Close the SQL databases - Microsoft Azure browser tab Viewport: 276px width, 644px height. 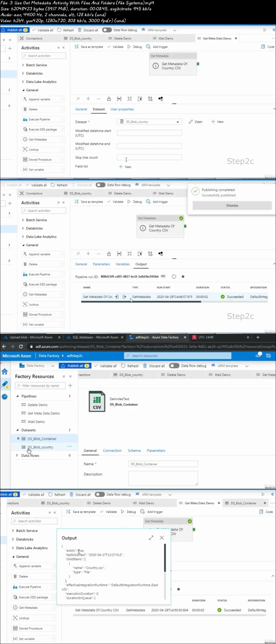tap(122, 337)
